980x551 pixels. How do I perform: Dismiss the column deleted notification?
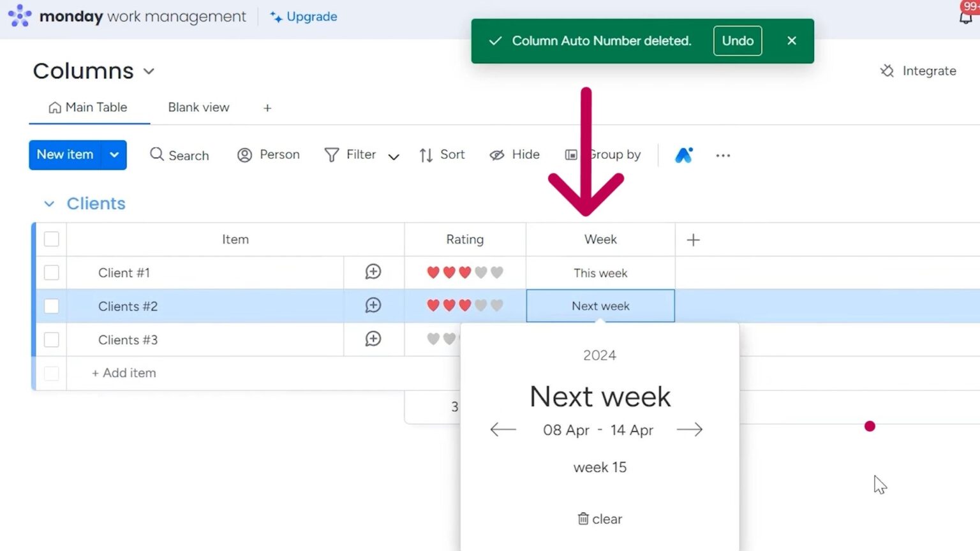pos(792,41)
